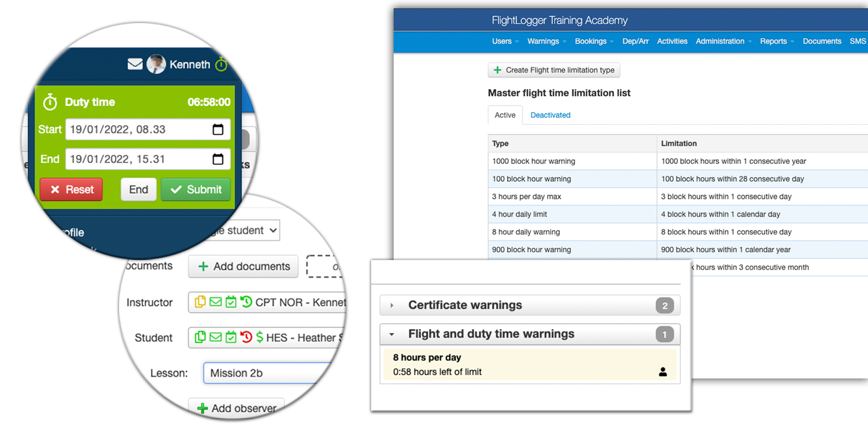868x448 pixels.
Task: Switch to the Active tab
Action: pyautogui.click(x=505, y=115)
